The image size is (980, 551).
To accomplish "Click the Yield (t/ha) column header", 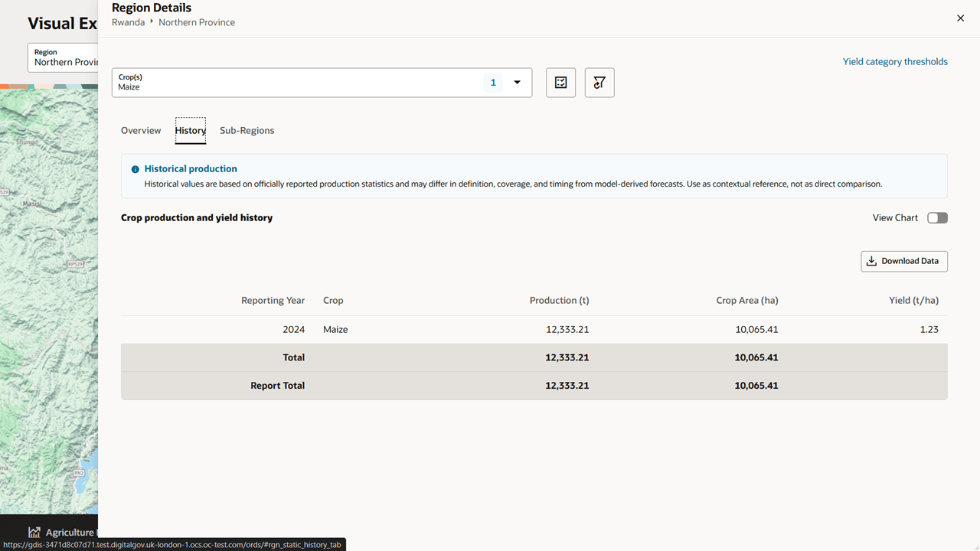I will coord(913,300).
